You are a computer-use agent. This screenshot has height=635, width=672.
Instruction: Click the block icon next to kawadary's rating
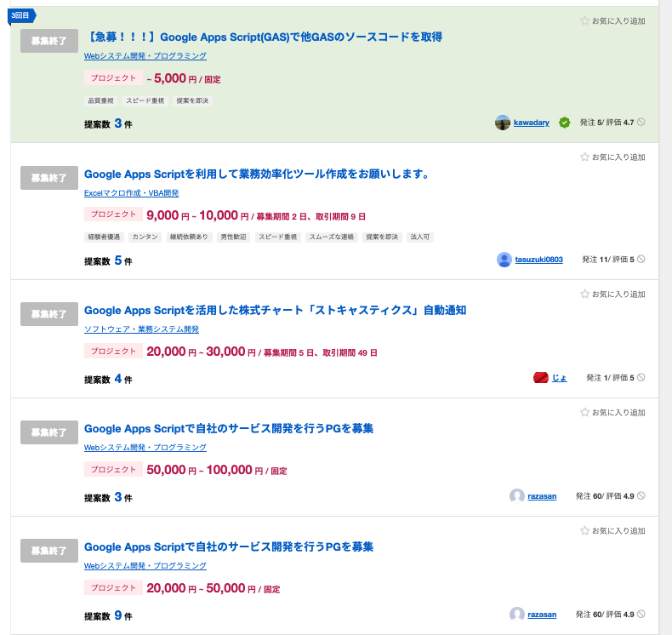641,123
